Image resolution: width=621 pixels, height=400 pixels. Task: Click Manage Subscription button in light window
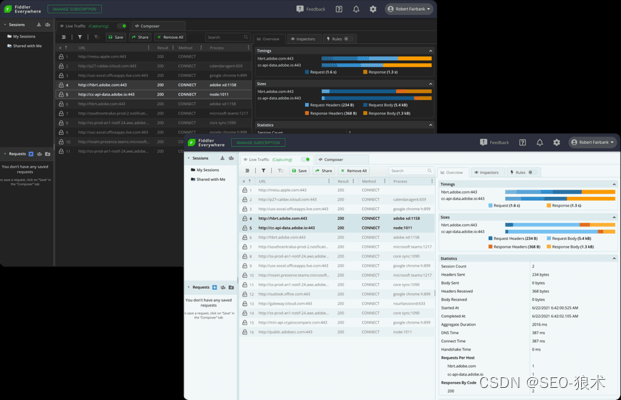click(x=258, y=143)
